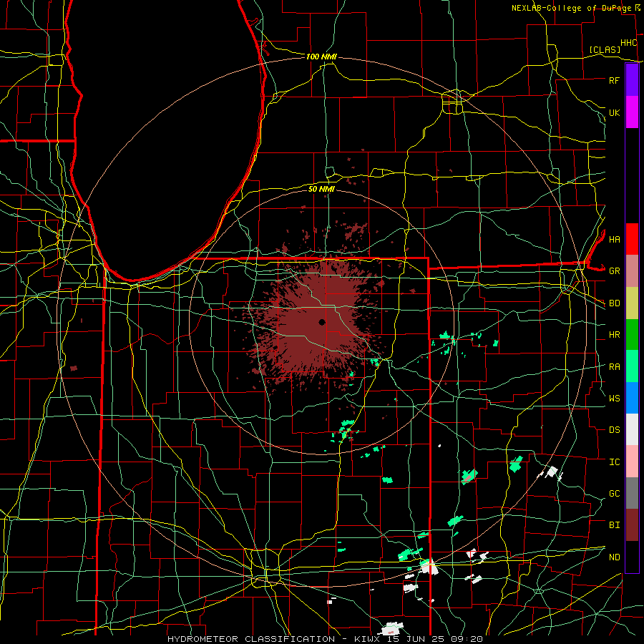Click the pink GR legend swatch
This screenshot has height=644, width=644.
pyautogui.click(x=632, y=270)
